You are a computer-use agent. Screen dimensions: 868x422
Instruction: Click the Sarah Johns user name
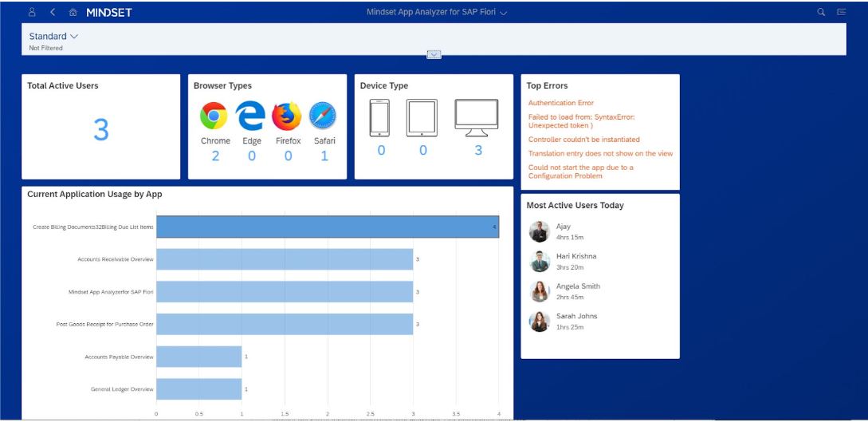coord(576,316)
